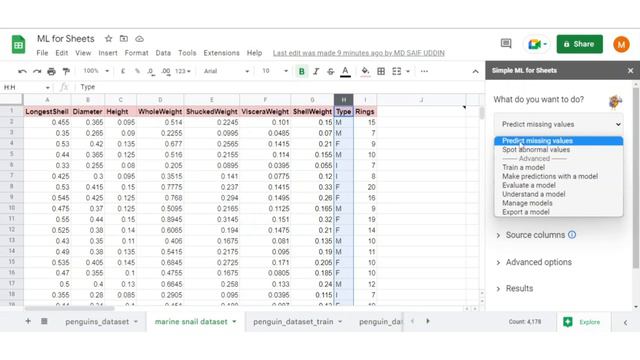Screen dimensions: 640x360
Task: Expand Source columns section
Action: (536, 235)
